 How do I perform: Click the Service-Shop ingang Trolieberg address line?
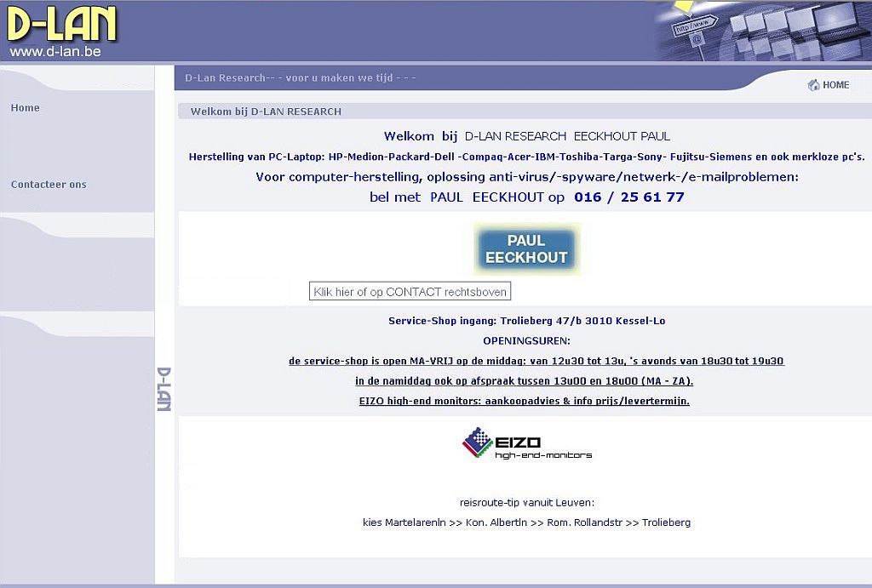click(x=526, y=321)
